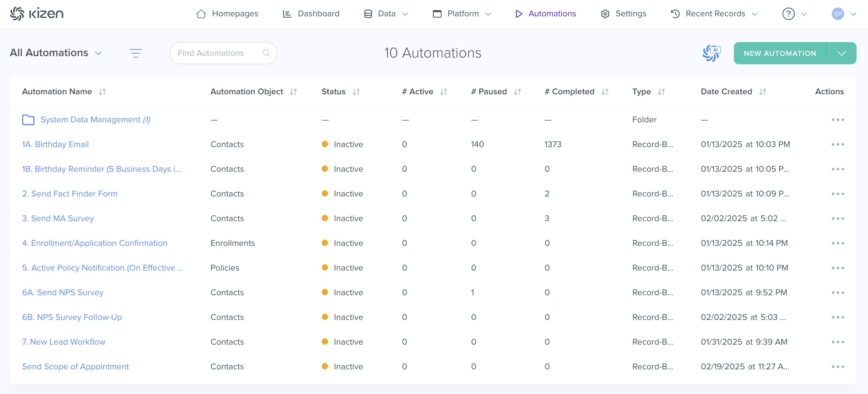Screen dimensions: 868x394
Task: Sort by Status column arrows
Action: click(x=356, y=92)
